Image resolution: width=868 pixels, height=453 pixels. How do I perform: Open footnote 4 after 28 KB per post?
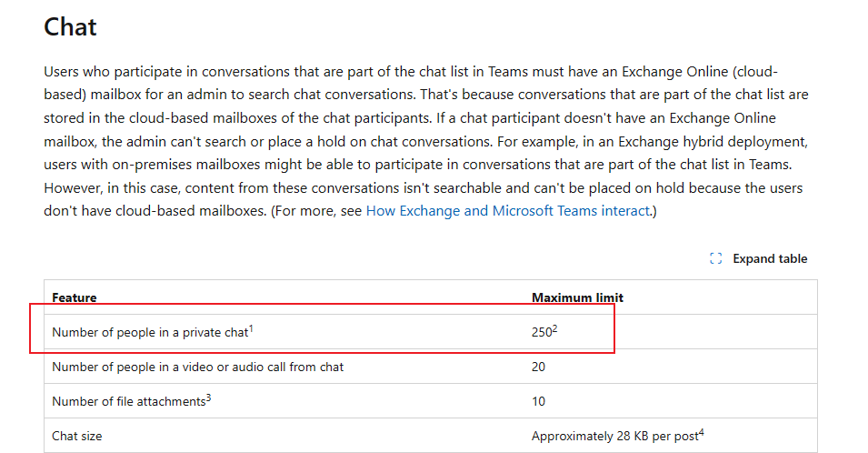[x=702, y=433]
